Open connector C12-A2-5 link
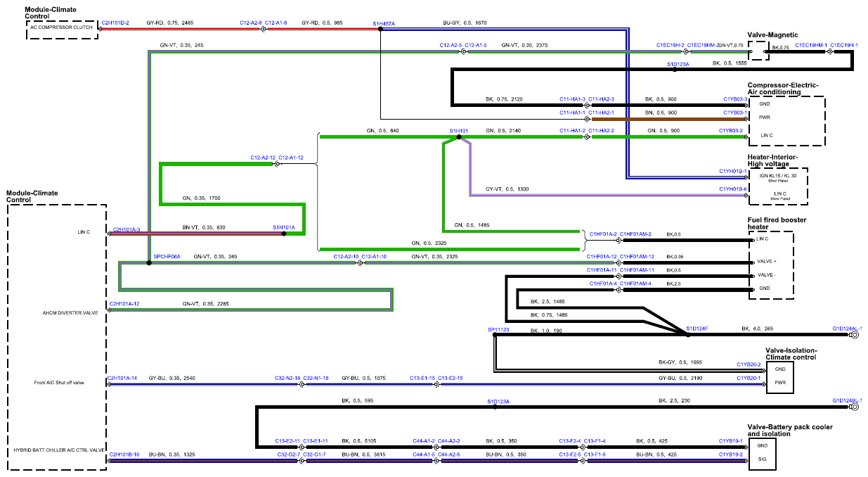The height and width of the screenshot is (477, 868). click(x=451, y=45)
